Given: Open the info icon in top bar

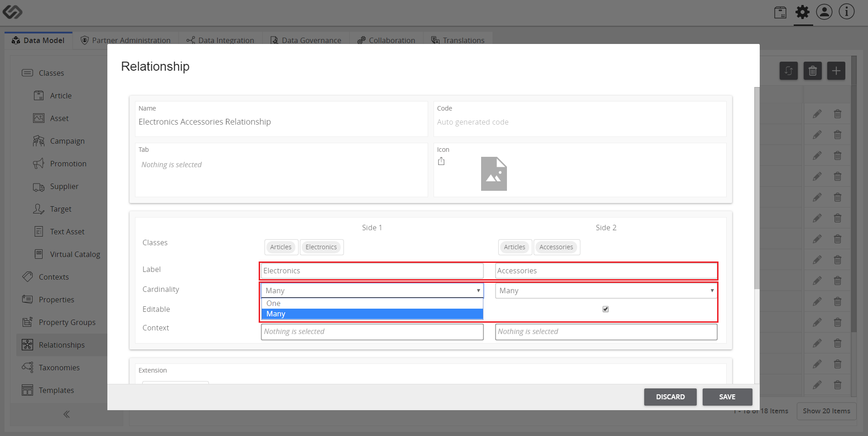Looking at the screenshot, I should [x=846, y=12].
